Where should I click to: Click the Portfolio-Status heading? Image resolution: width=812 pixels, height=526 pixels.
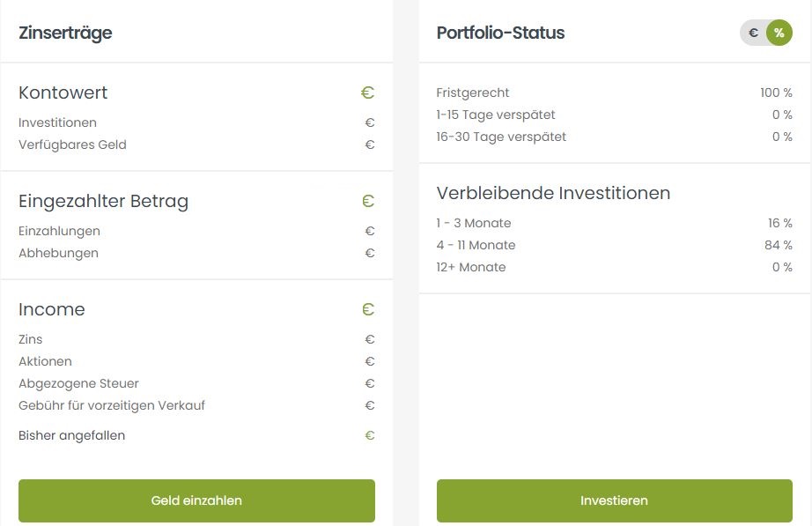coord(500,33)
